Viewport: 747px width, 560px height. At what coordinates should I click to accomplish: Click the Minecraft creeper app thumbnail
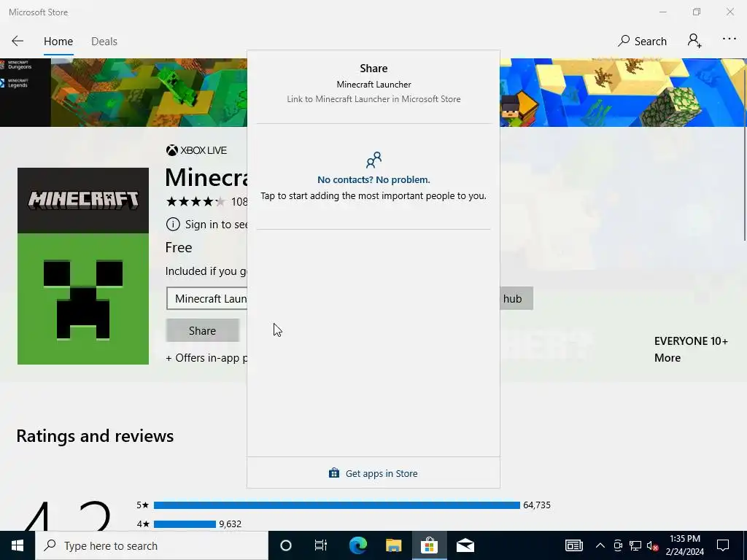(83, 265)
